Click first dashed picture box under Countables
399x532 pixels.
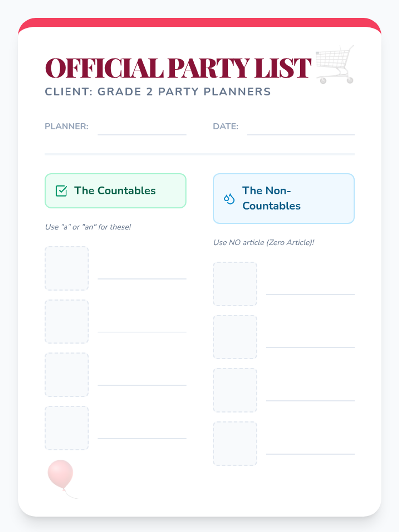pyautogui.click(x=67, y=268)
